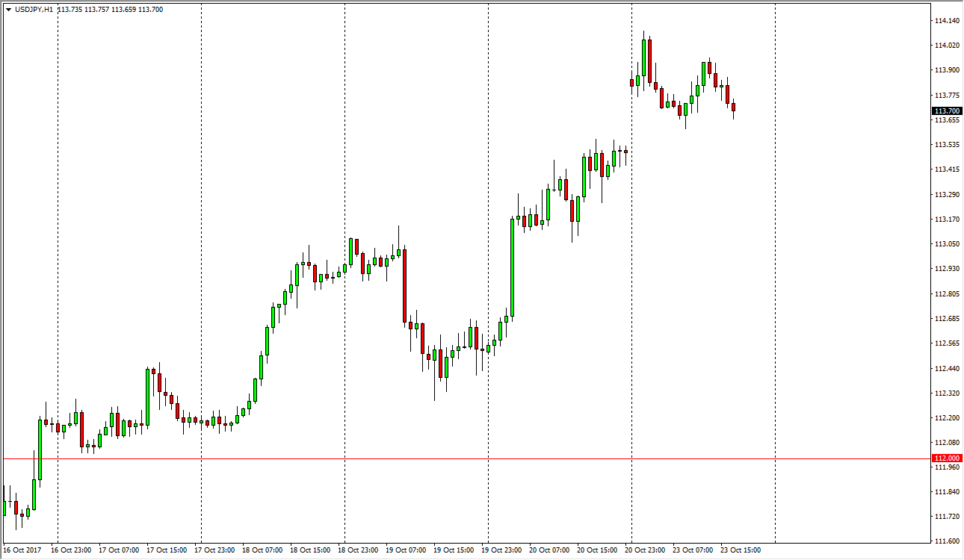Click the 114.140 label on price scale
The height and width of the screenshot is (560, 964).
(x=946, y=21)
